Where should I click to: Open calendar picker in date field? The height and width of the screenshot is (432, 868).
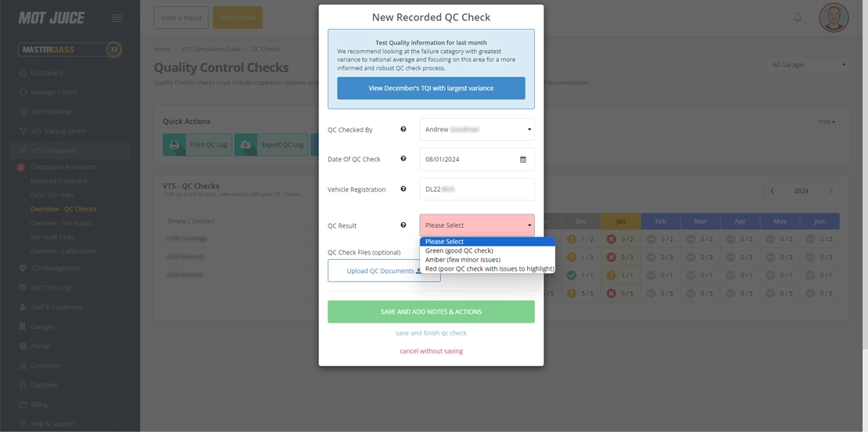523,159
